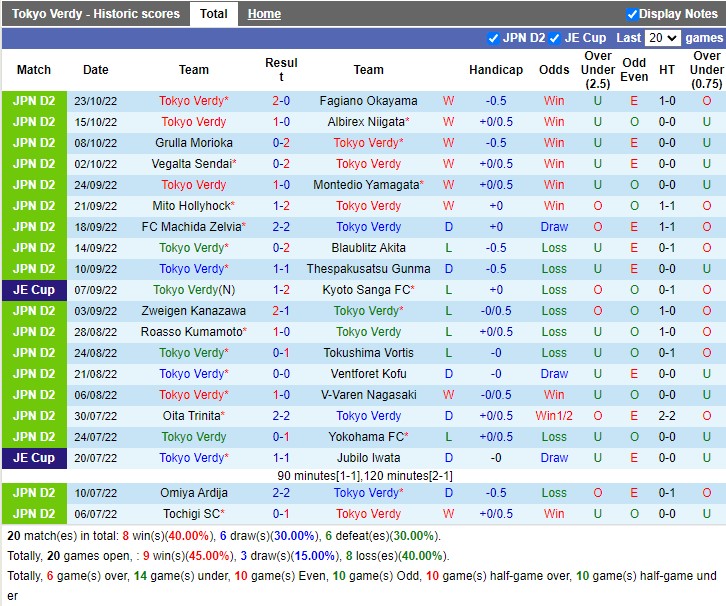Image resolution: width=726 pixels, height=606 pixels.
Task: Click the 2-0 result on 23/10/22
Action: (x=281, y=101)
